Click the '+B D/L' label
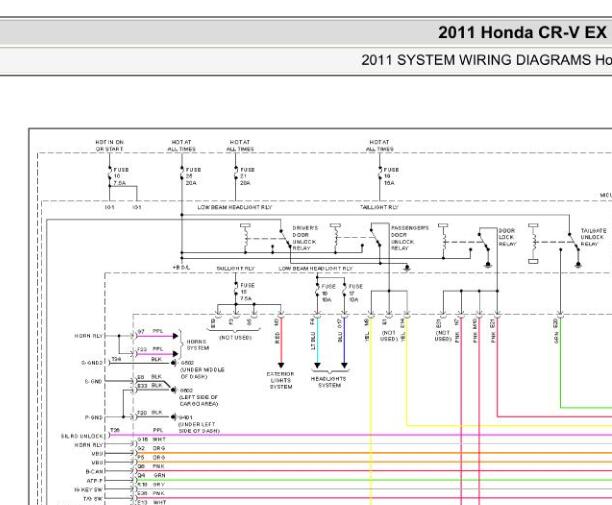Image resolution: width=612 pixels, height=505 pixels. point(181,268)
